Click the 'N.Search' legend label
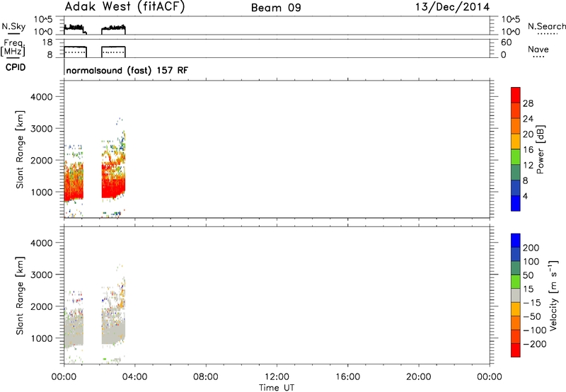The image size is (566, 392). pos(546,26)
